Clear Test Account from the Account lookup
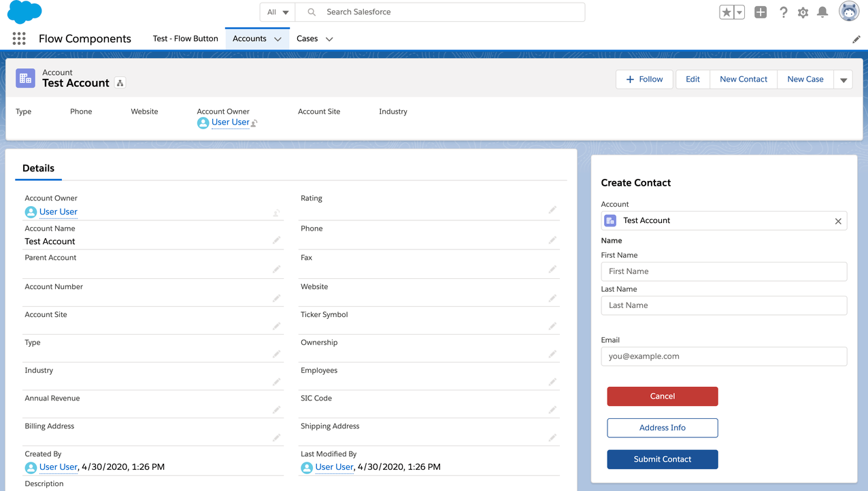The height and width of the screenshot is (491, 868). click(837, 220)
